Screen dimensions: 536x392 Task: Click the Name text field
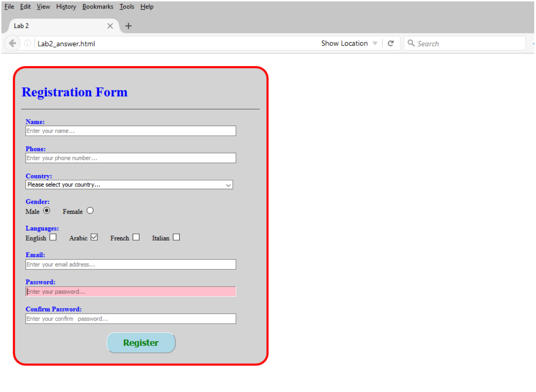(130, 131)
